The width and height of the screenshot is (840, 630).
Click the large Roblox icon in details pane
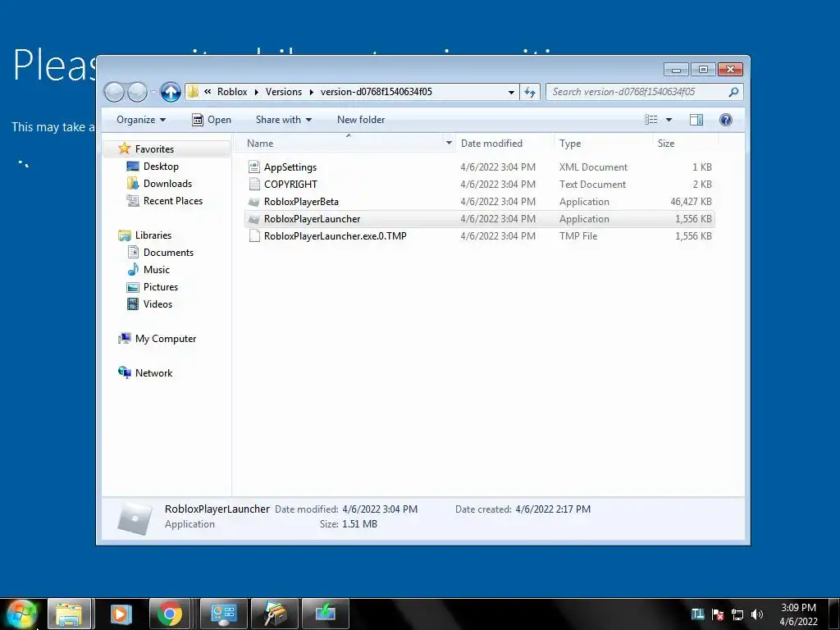coord(135,517)
